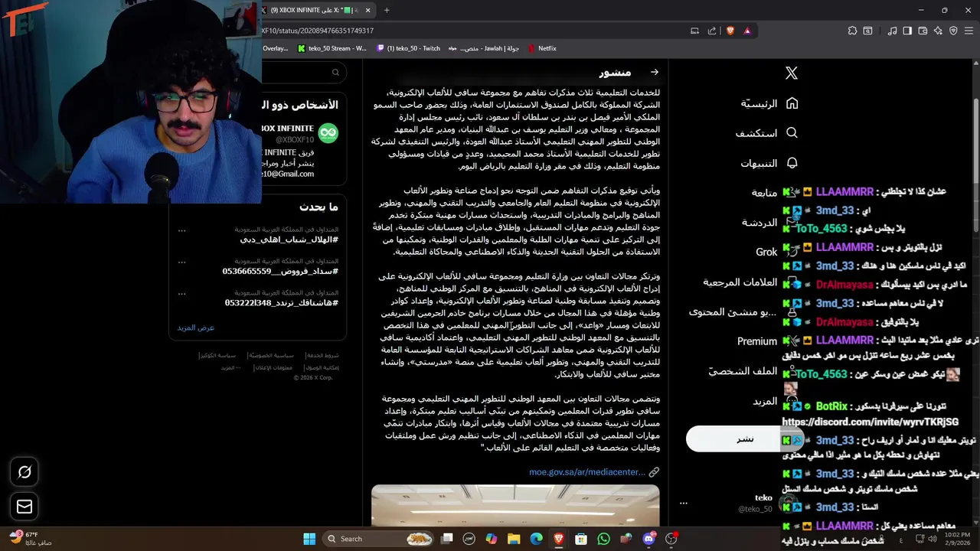Open the Windows Start menu

pyautogui.click(x=309, y=539)
